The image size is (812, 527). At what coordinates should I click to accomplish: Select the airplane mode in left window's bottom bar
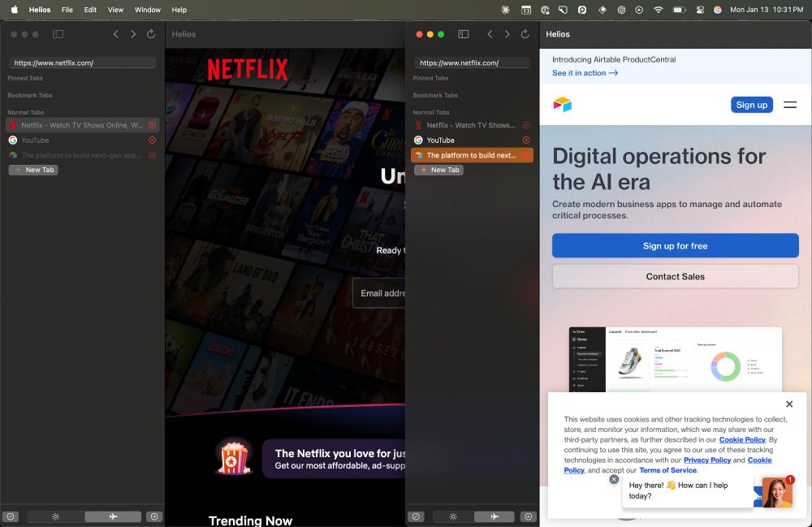[x=113, y=516]
